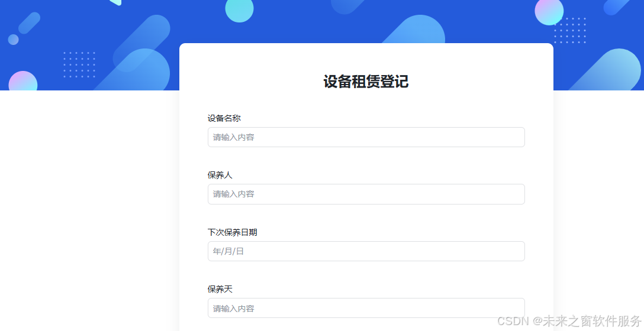The image size is (644, 331).
Task: Select the 保养天 input box
Action: [366, 308]
